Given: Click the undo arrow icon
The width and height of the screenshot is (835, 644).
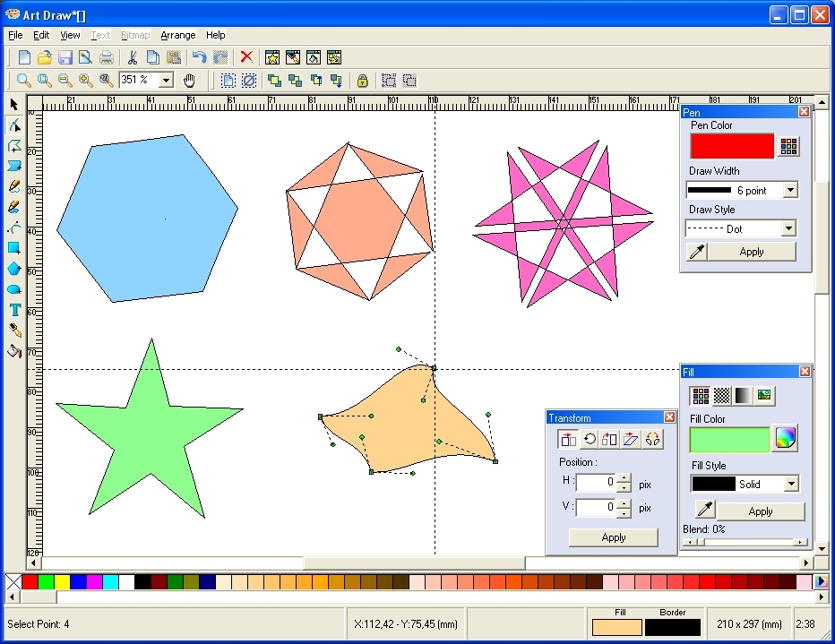Looking at the screenshot, I should pyautogui.click(x=199, y=57).
